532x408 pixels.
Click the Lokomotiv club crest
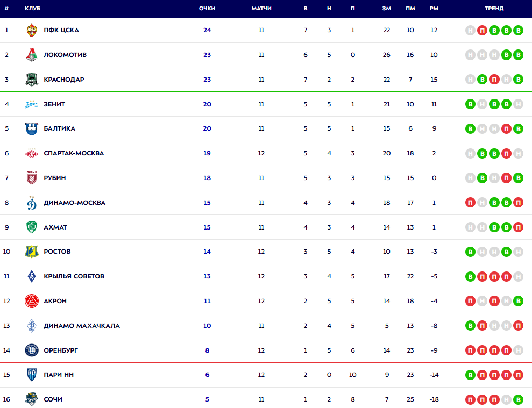click(x=32, y=55)
